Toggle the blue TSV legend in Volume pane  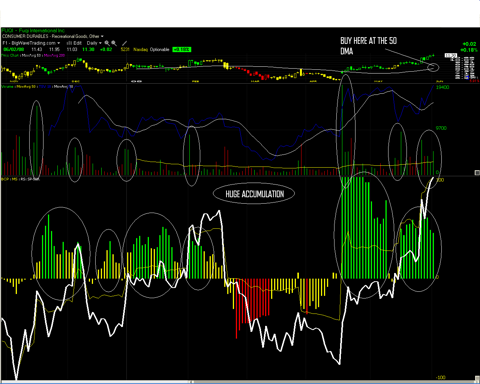click(x=45, y=87)
